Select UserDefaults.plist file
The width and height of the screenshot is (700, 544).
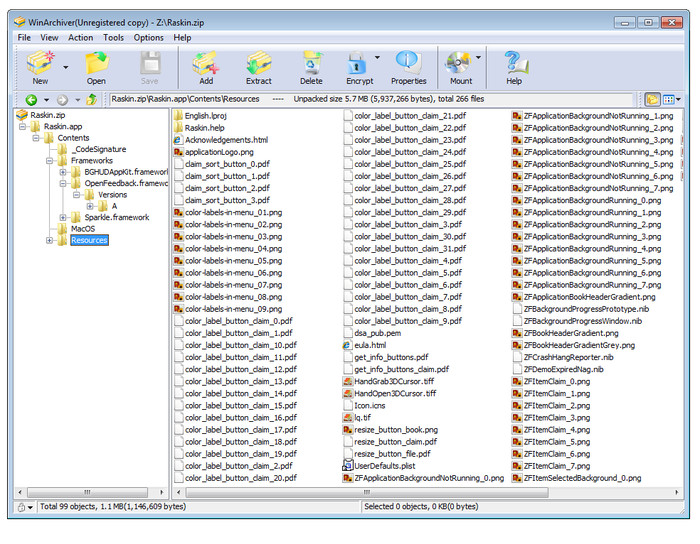point(385,465)
